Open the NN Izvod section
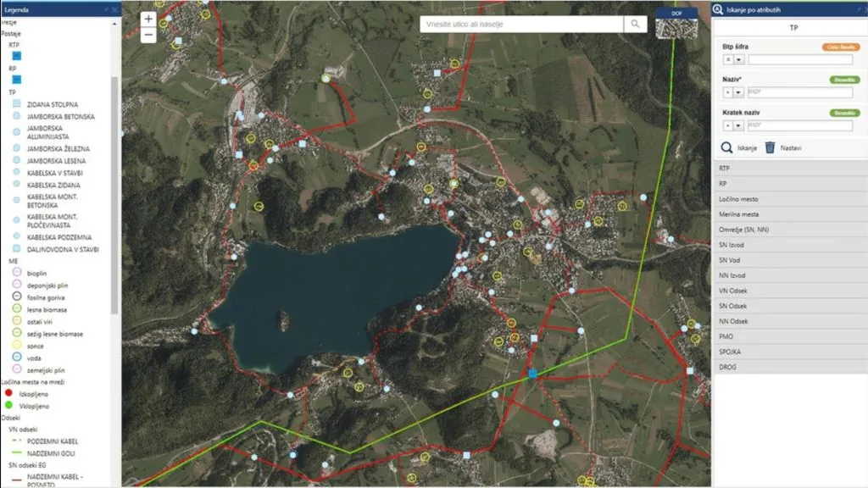The height and width of the screenshot is (488, 868). [791, 275]
